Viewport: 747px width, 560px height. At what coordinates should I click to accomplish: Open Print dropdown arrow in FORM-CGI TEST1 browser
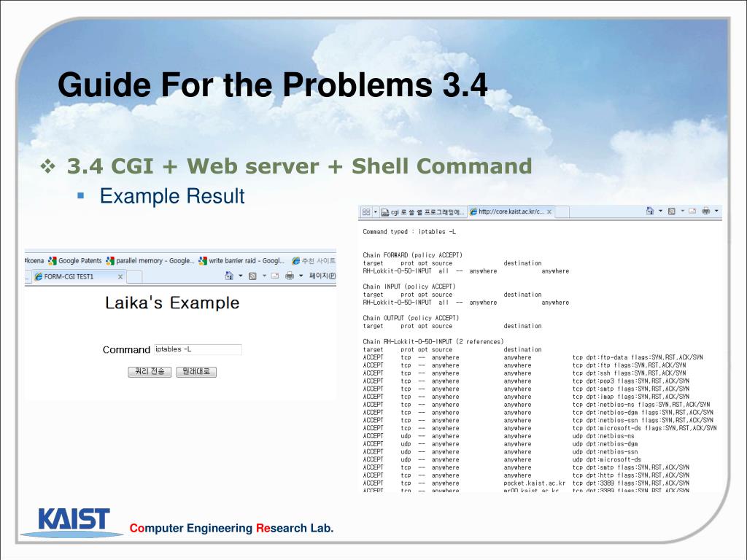tap(301, 276)
